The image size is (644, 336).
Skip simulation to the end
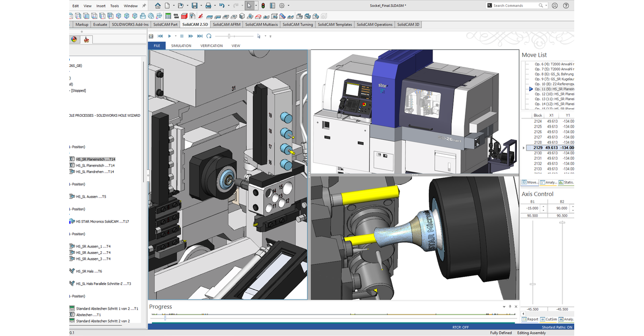pyautogui.click(x=200, y=36)
